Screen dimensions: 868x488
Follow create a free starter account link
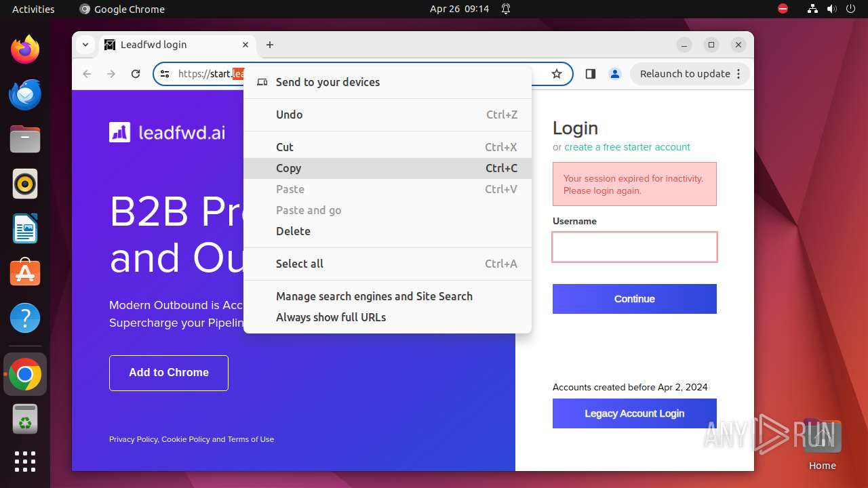(x=627, y=147)
